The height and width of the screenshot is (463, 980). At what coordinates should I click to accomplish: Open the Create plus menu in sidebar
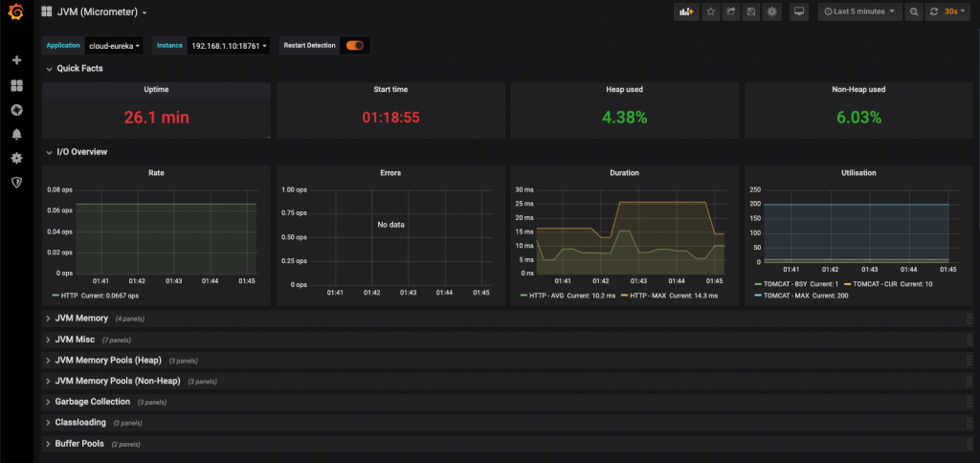pos(17,60)
